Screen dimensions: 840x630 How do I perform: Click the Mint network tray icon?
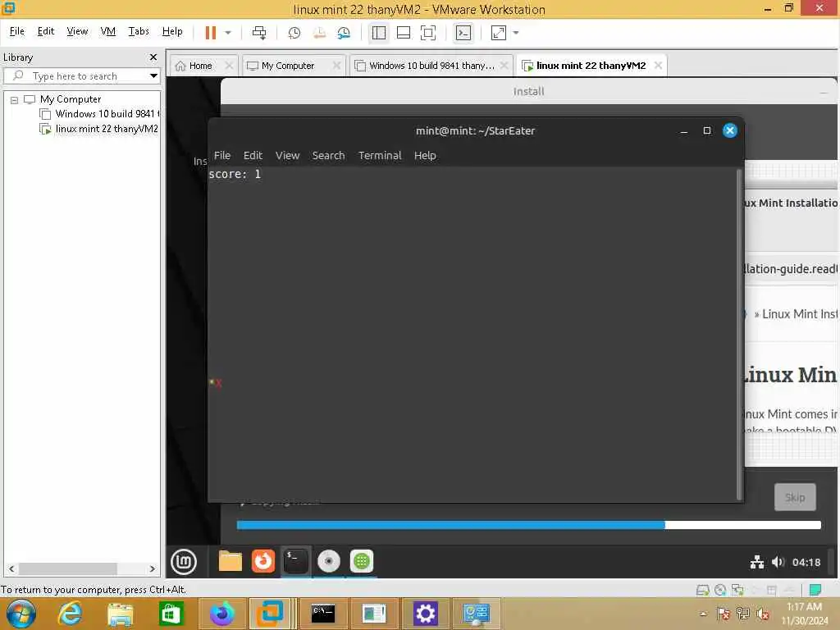click(x=757, y=562)
